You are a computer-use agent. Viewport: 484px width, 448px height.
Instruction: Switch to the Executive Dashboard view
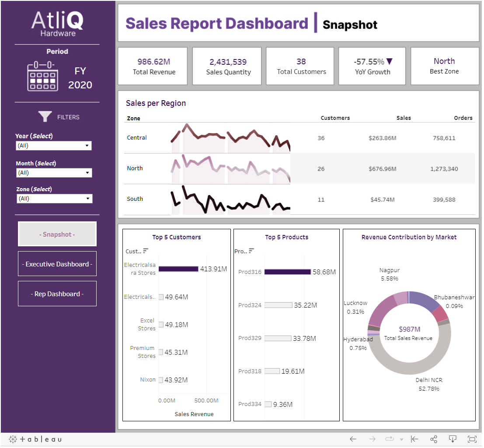tap(57, 263)
